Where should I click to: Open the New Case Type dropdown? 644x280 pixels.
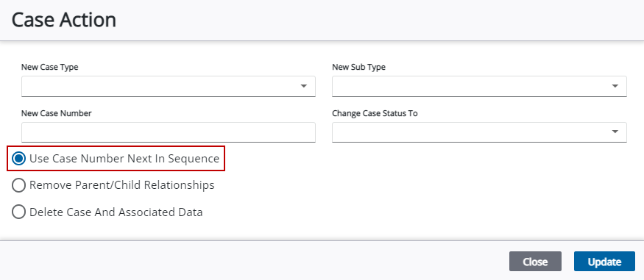pos(169,86)
